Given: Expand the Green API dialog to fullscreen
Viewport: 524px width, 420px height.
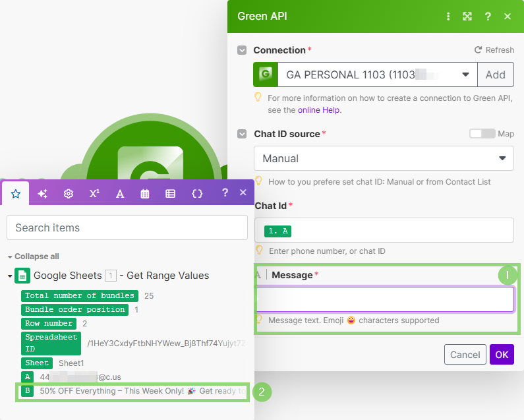Looking at the screenshot, I should point(467,16).
